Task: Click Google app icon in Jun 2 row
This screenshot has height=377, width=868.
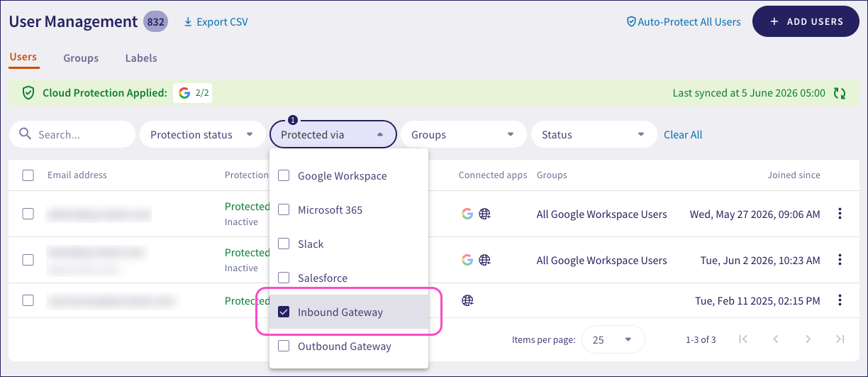Action: click(x=467, y=260)
